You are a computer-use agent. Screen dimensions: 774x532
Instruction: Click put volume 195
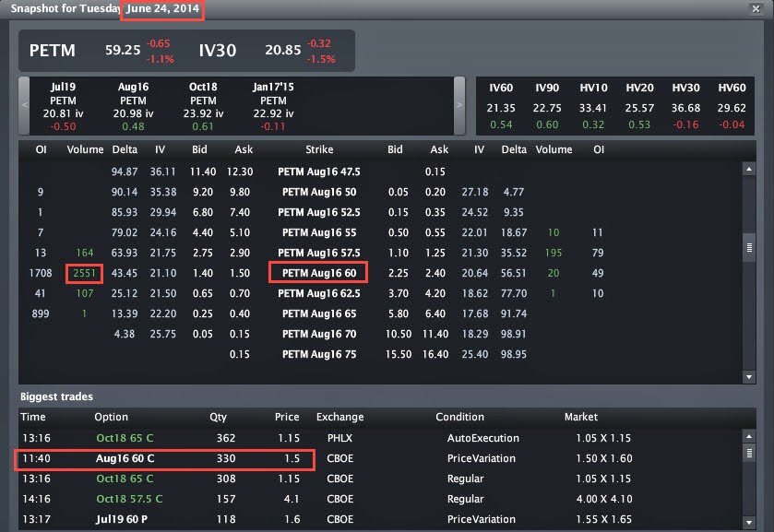[x=554, y=253]
